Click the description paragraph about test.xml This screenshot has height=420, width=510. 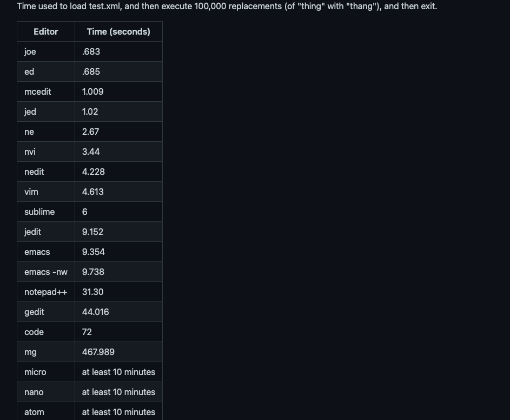227,6
